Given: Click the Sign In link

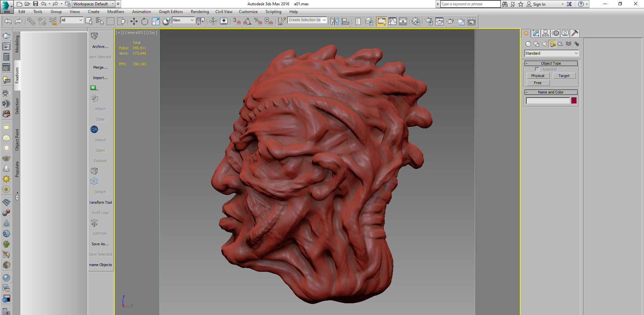Looking at the screenshot, I should [539, 4].
